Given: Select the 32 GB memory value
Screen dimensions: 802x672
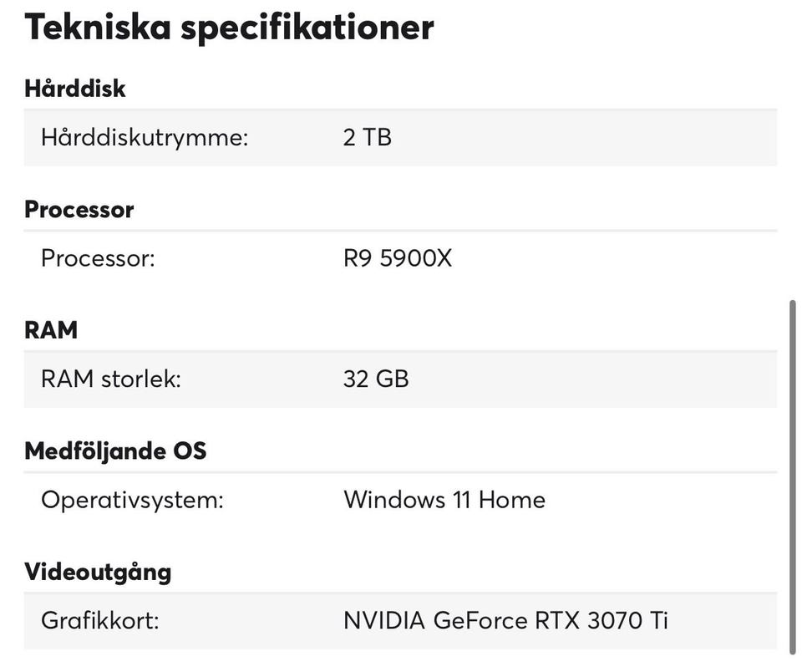Looking at the screenshot, I should [376, 379].
